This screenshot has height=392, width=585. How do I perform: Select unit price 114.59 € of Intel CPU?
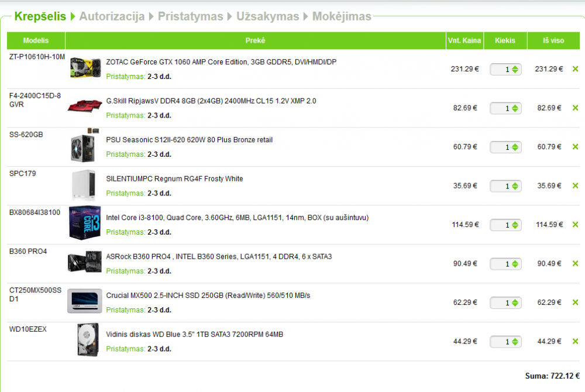(x=465, y=225)
